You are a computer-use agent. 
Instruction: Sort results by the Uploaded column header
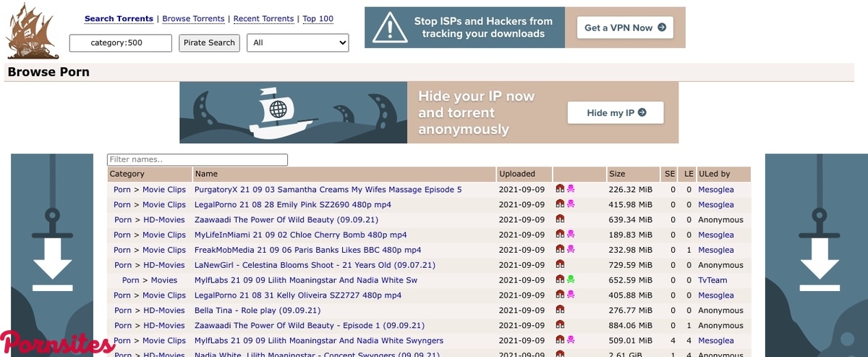coord(517,174)
